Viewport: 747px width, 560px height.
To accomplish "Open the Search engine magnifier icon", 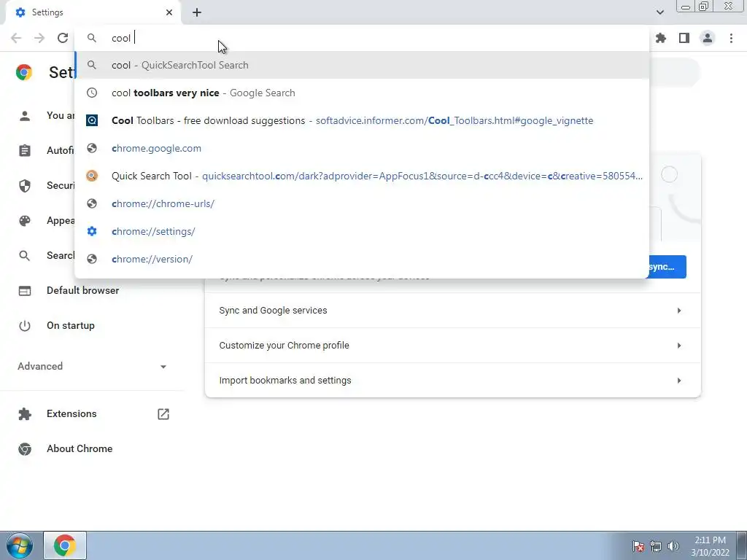I will click(25, 256).
